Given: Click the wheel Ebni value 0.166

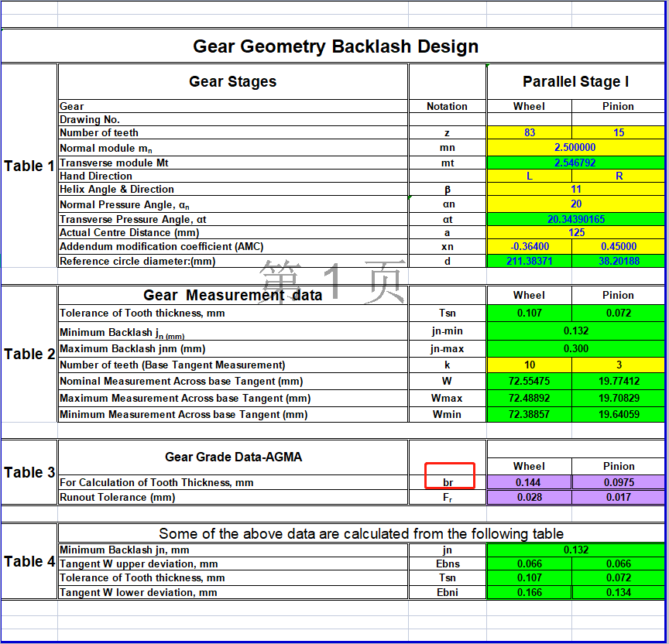Looking at the screenshot, I should click(529, 592).
